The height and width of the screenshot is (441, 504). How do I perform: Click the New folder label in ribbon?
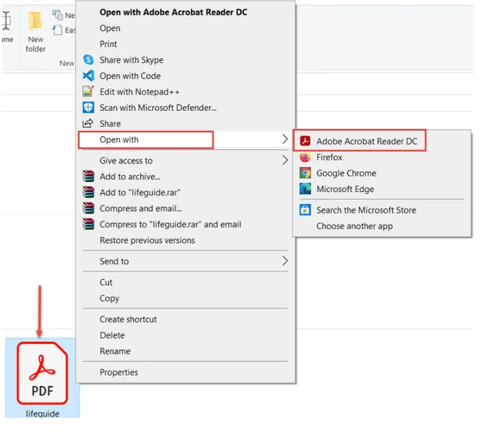(36, 44)
